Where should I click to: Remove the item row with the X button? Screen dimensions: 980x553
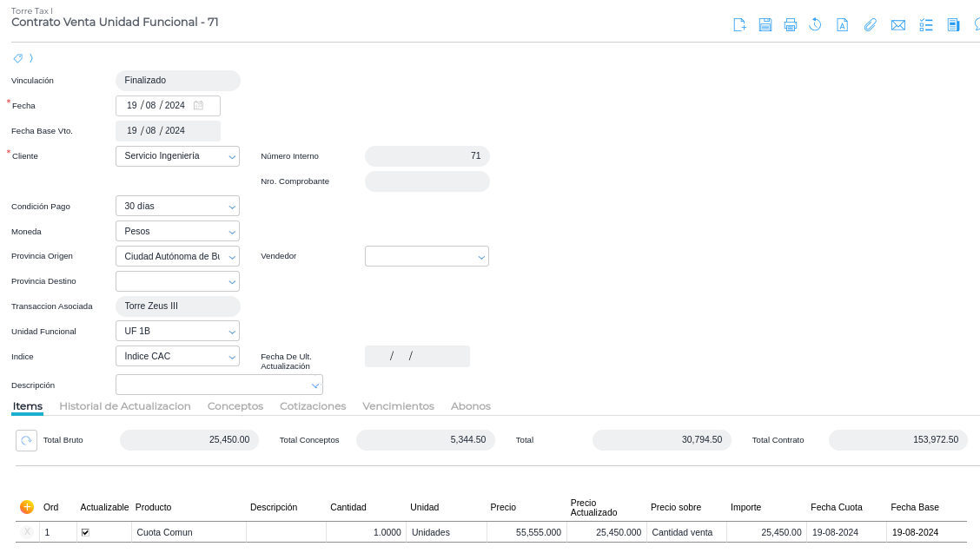coord(27,532)
